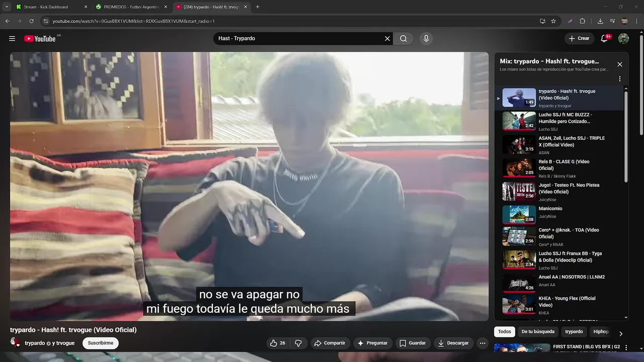The image size is (644, 362).
Task: Select the trypardo filter chip
Action: point(574,332)
